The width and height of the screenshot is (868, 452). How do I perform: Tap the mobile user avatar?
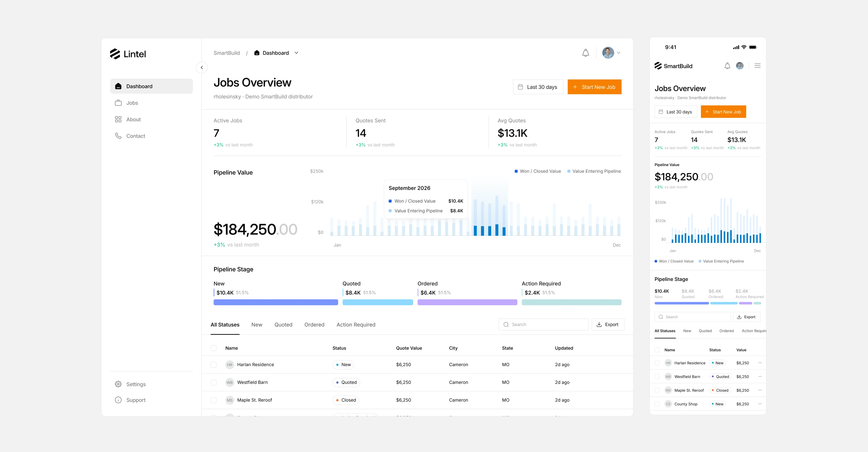[x=740, y=66]
